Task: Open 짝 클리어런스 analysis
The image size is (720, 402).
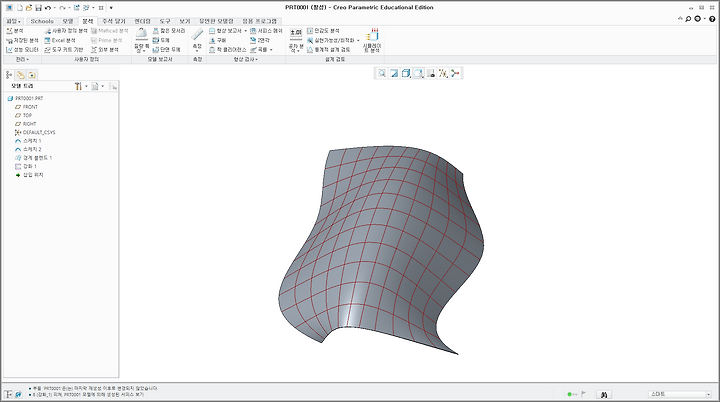Action: (x=227, y=50)
